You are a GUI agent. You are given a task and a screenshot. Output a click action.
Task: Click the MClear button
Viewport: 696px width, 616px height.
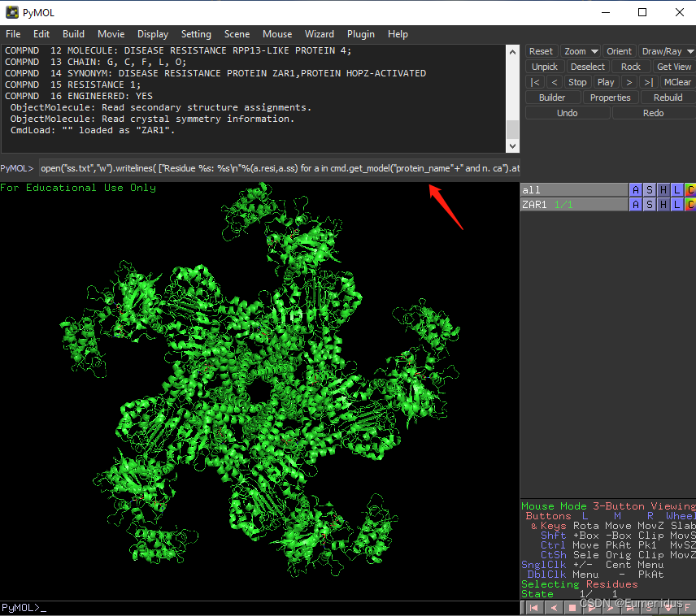pyautogui.click(x=678, y=82)
